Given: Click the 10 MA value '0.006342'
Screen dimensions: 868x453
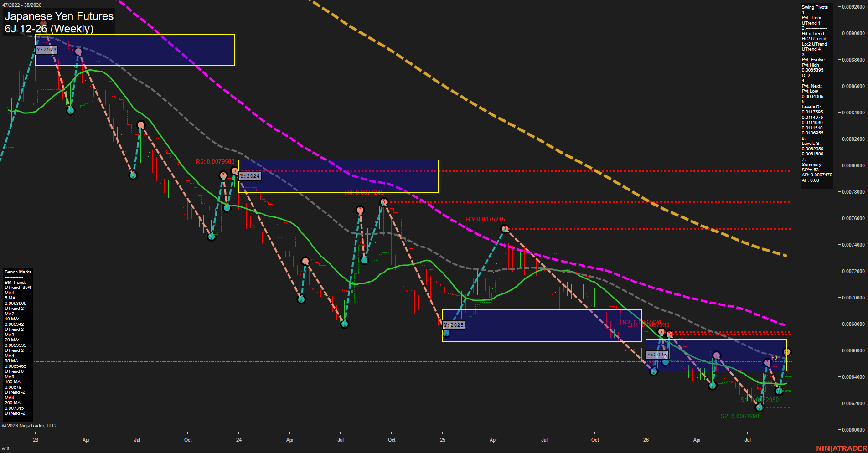Looking at the screenshot, I should 14,324.
